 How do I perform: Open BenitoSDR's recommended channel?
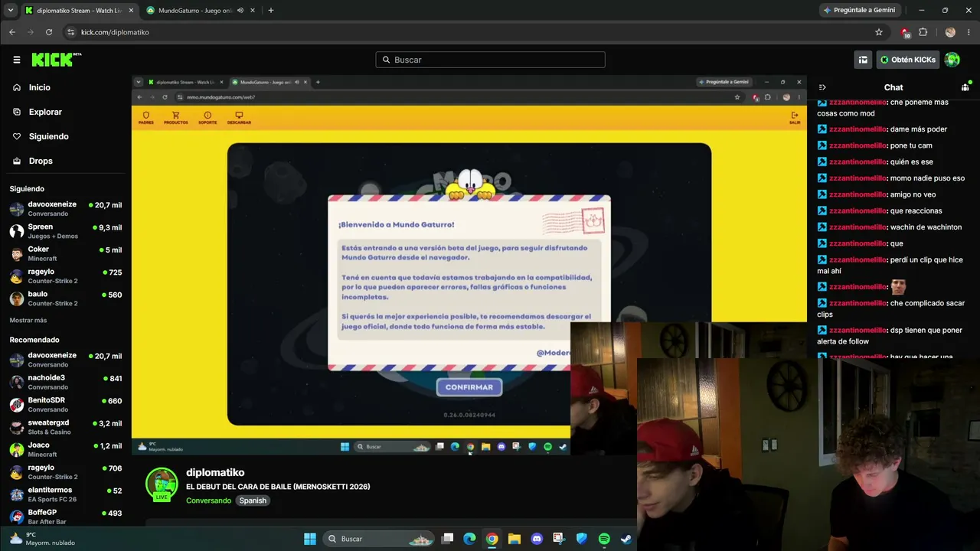pos(66,404)
